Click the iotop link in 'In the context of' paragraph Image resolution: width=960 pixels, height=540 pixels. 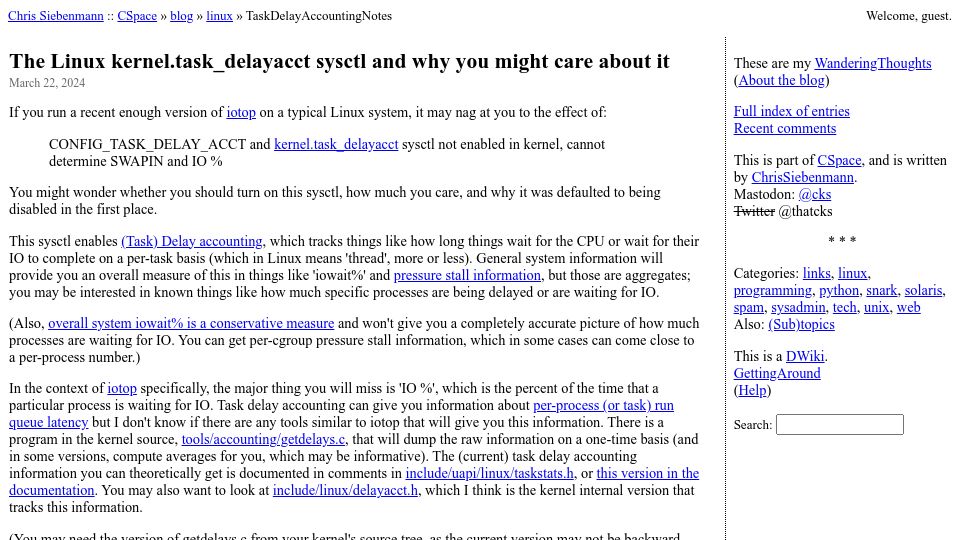(122, 388)
